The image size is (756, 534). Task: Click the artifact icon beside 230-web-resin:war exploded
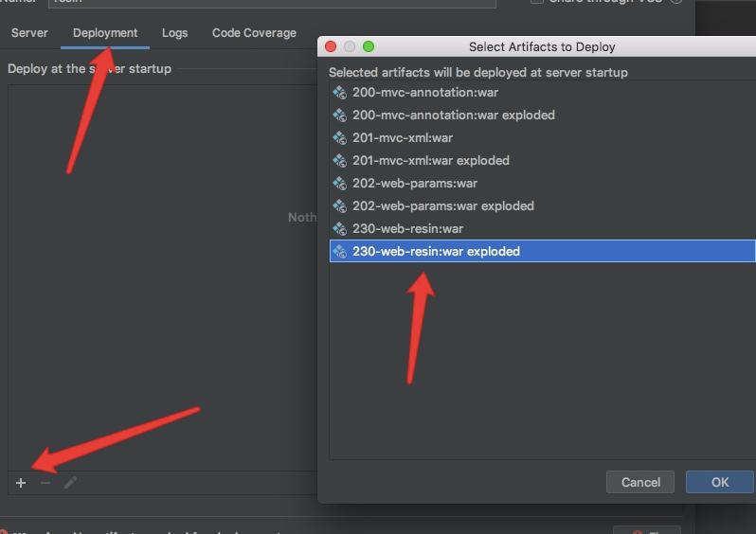[340, 252]
